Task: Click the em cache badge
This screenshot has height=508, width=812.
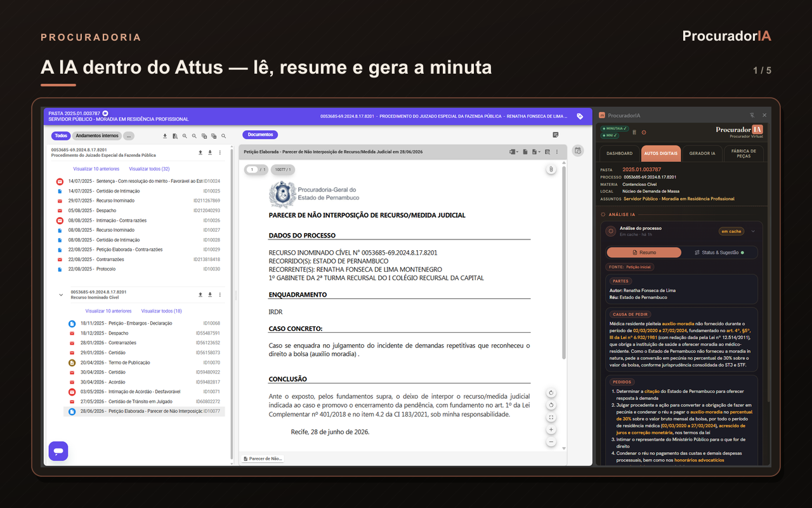Action: (x=731, y=231)
